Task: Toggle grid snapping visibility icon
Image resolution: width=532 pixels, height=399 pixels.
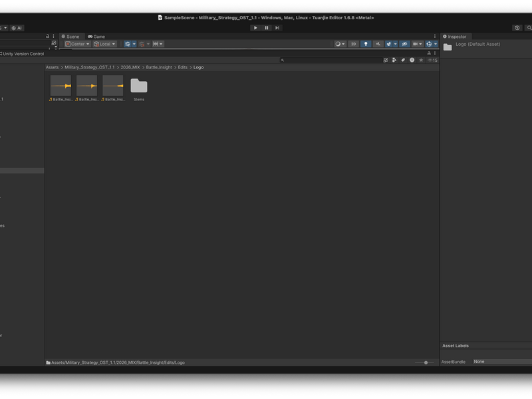Action: 128,44
